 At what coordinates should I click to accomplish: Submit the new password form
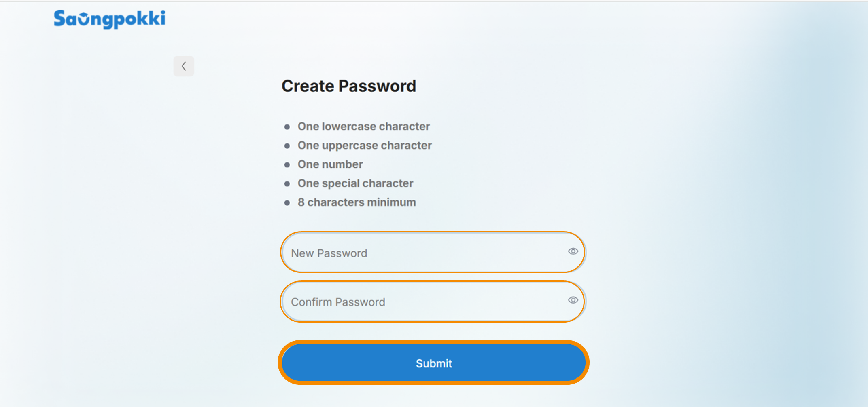433,363
